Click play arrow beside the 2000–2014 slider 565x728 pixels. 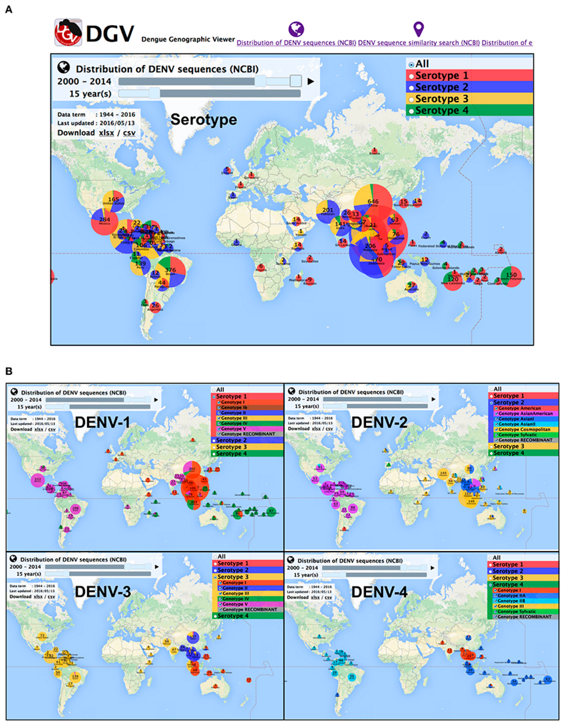pyautogui.click(x=310, y=81)
